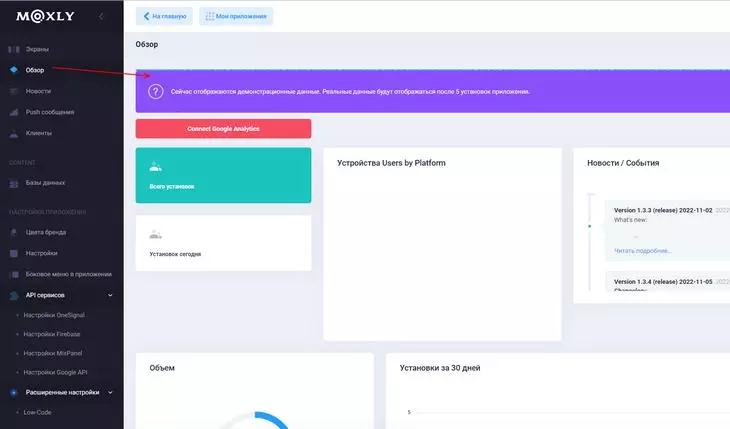Image resolution: width=730 pixels, height=429 pixels.
Task: Click the Цвета бренда icon
Action: [14, 232]
